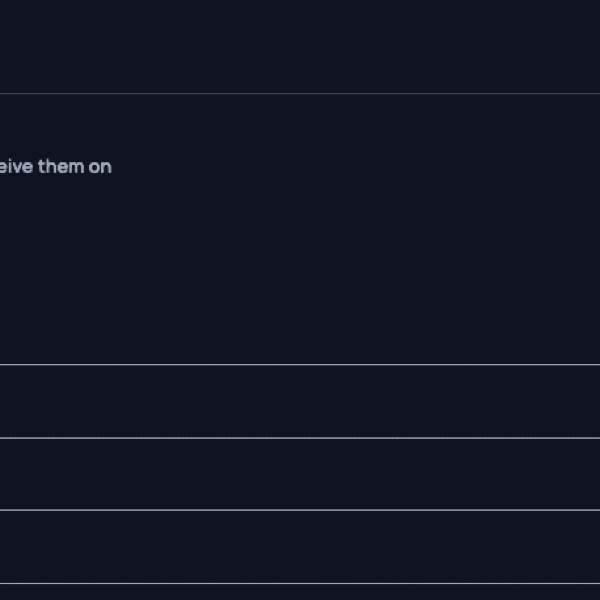600x600 pixels.
Task: Click the right end of the third empty row
Action: pos(570,546)
